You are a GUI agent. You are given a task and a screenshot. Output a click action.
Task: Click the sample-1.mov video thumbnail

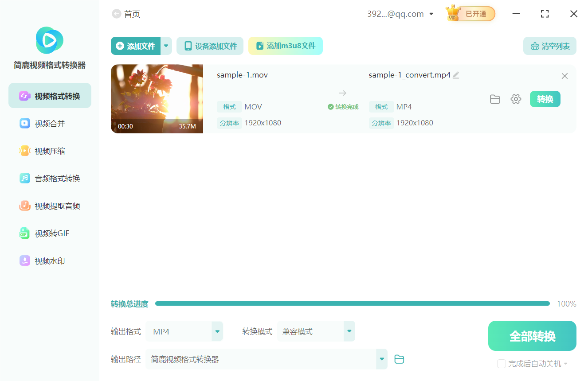click(157, 99)
